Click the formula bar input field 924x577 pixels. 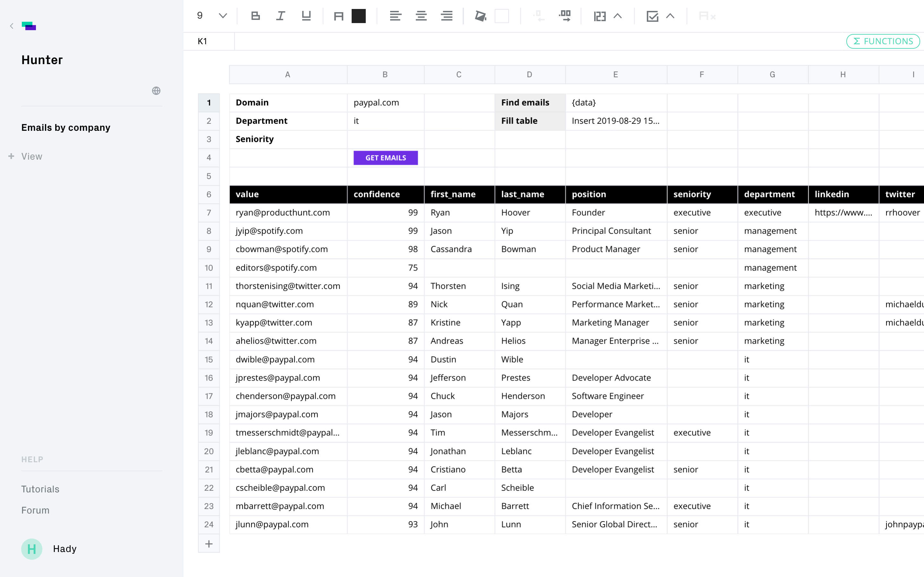(535, 41)
